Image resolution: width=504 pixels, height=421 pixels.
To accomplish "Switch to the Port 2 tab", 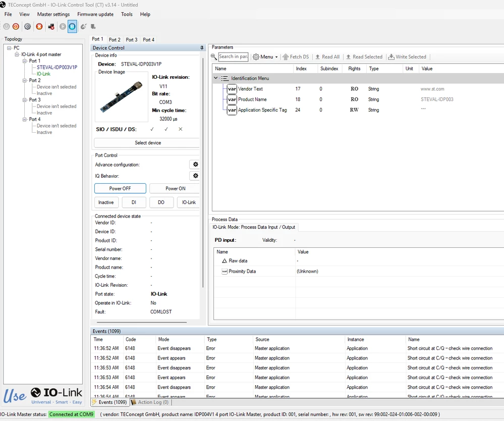I will (115, 39).
